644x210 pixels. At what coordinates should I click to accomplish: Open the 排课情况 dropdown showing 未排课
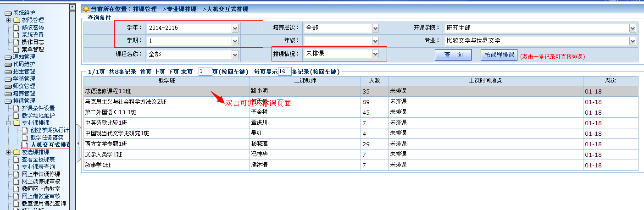(375, 54)
